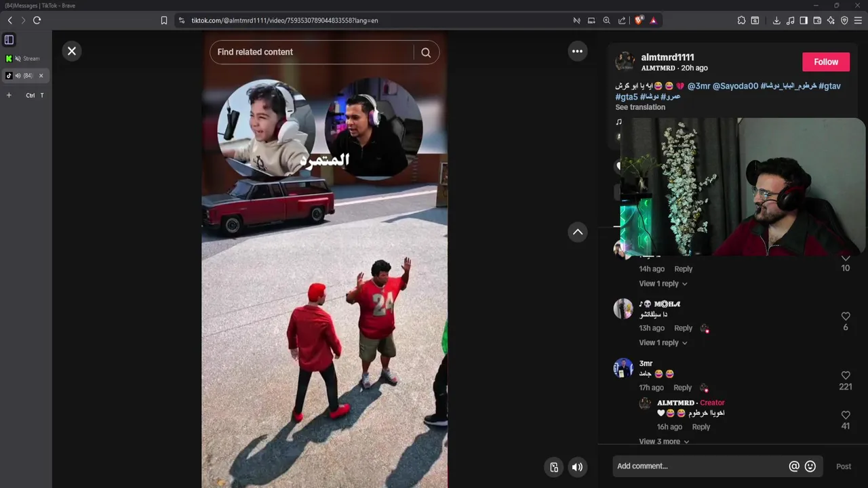Expand View 1 reply under MOHA comment
868x488 pixels.
[663, 343]
